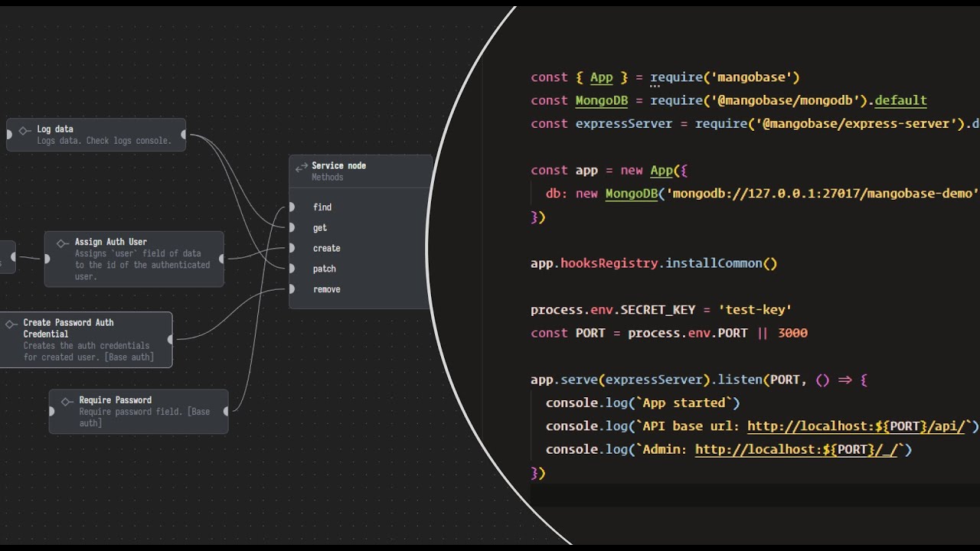This screenshot has height=551, width=980.
Task: Click the 'Service node' title
Action: 339,165
